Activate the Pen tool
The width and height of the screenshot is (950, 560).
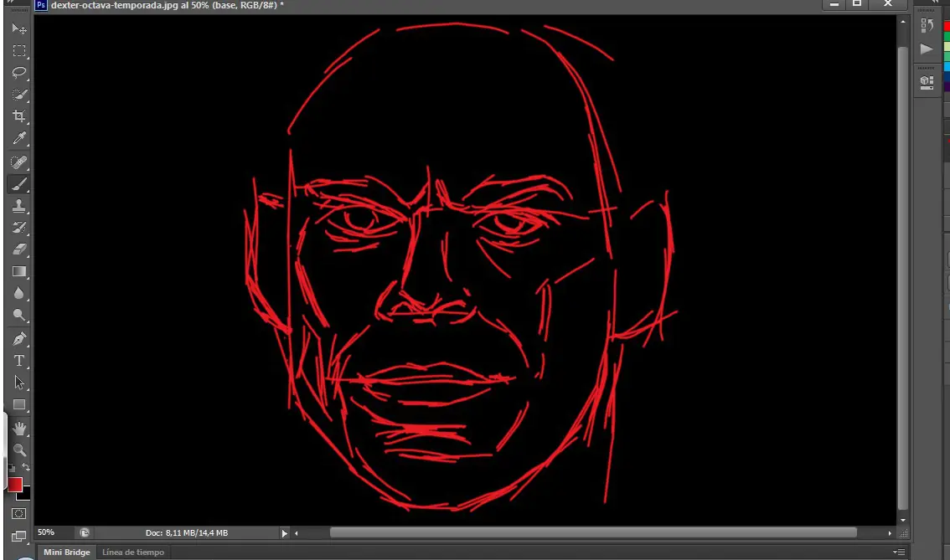pyautogui.click(x=18, y=339)
